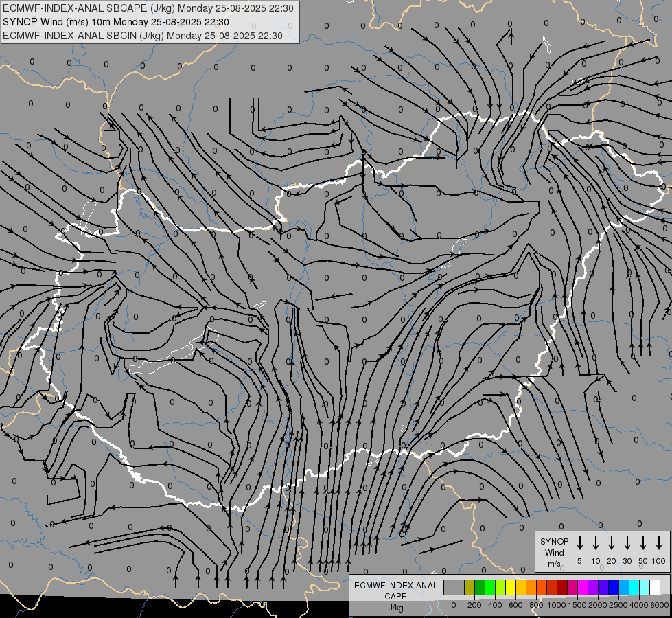The width and height of the screenshot is (672, 618).
Task: Click the 6000 label on CAPE scale
Action: pyautogui.click(x=660, y=605)
